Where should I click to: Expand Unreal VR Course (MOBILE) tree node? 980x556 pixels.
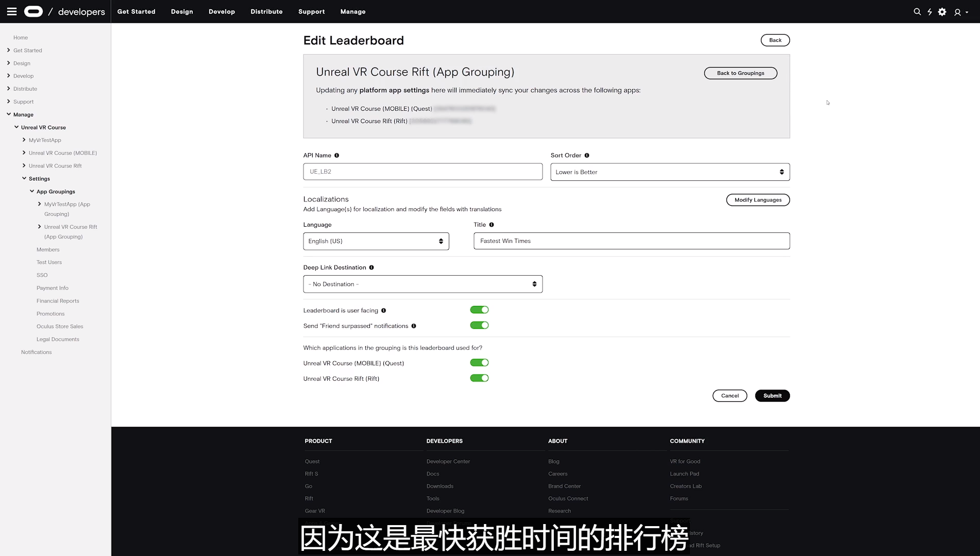(24, 153)
